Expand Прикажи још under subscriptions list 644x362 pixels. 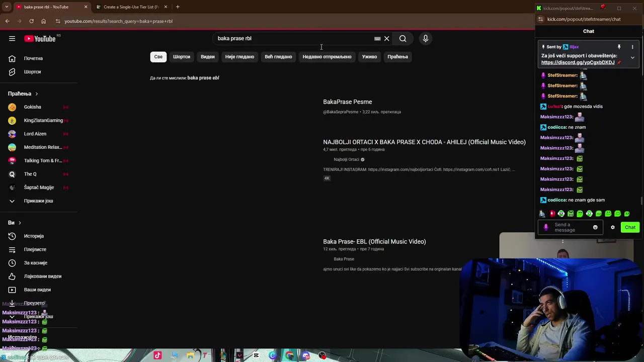pos(39,201)
